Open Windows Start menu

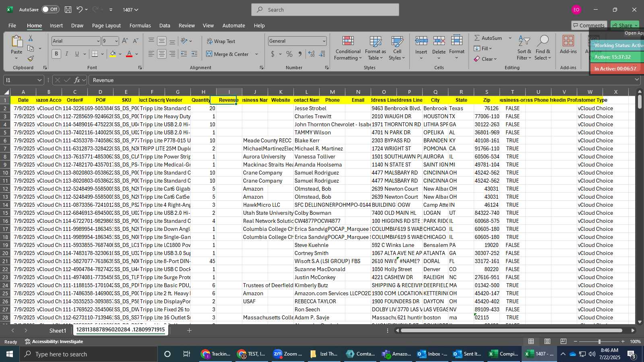[x=10, y=354]
